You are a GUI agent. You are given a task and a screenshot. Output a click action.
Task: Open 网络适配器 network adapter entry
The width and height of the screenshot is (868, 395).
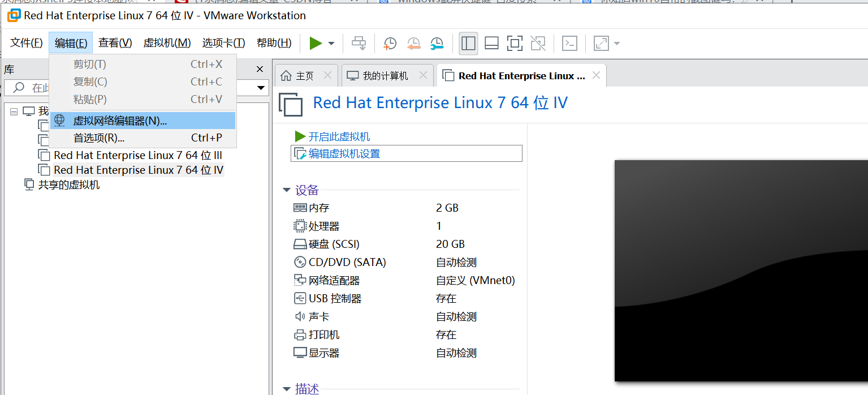(x=334, y=280)
